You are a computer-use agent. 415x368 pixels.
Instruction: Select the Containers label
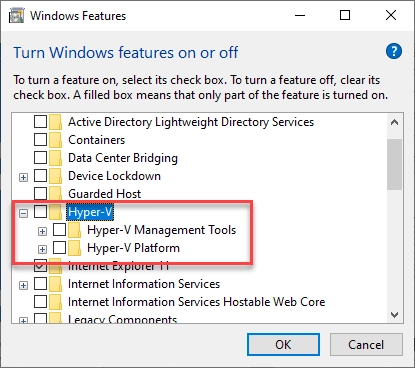(x=96, y=140)
